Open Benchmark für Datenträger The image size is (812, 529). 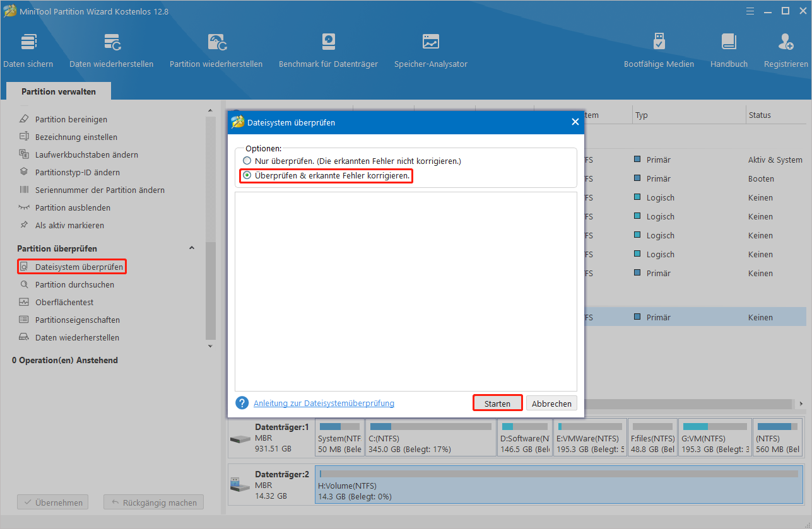[x=328, y=50]
